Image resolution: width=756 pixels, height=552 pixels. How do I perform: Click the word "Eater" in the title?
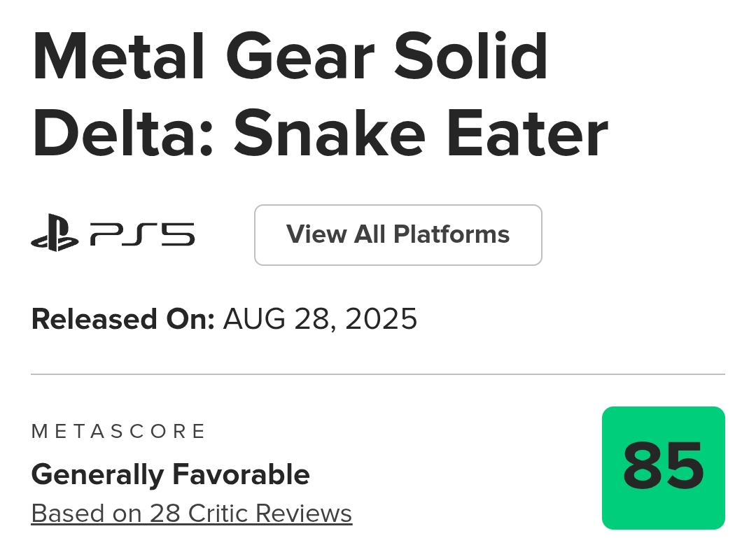coord(526,134)
